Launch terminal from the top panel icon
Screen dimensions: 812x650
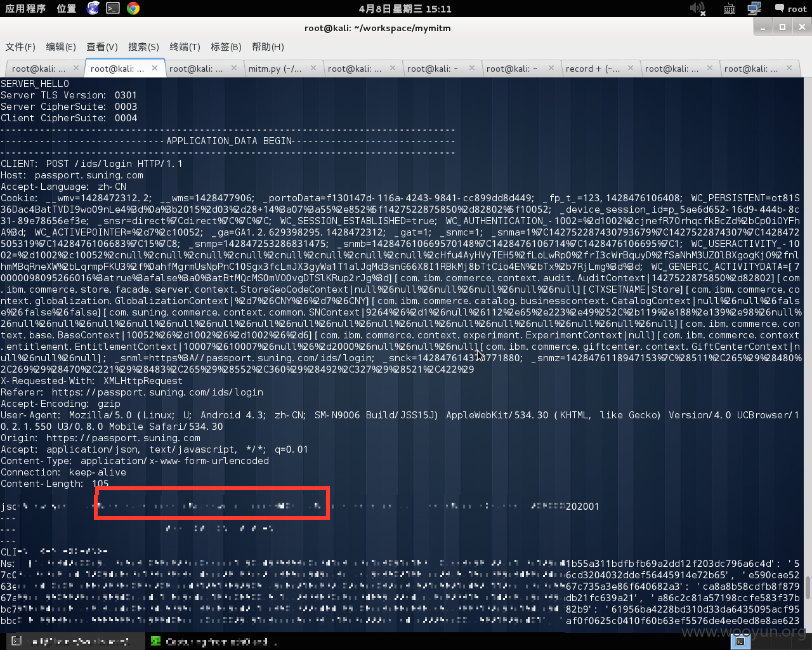pyautogui.click(x=113, y=8)
